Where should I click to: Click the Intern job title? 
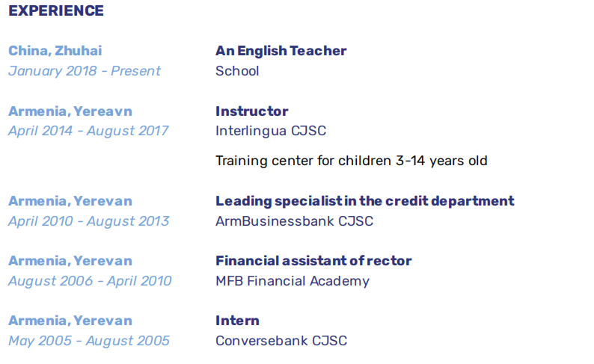(x=237, y=321)
